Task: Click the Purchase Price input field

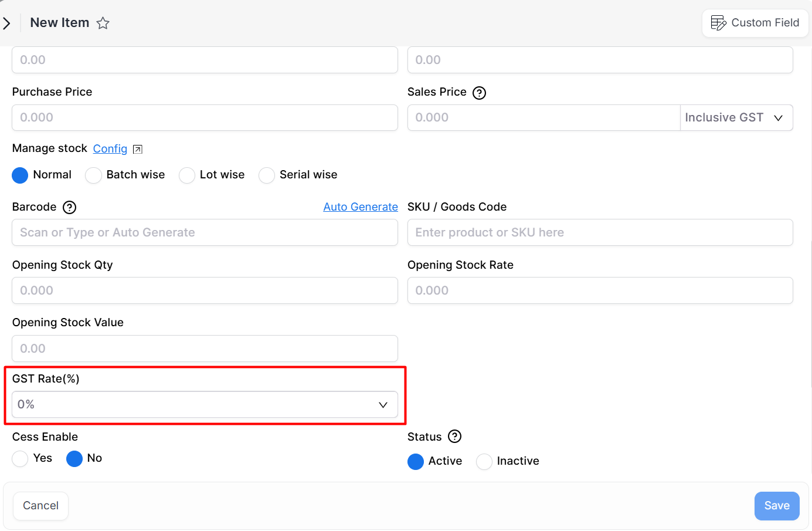Action: (x=205, y=118)
